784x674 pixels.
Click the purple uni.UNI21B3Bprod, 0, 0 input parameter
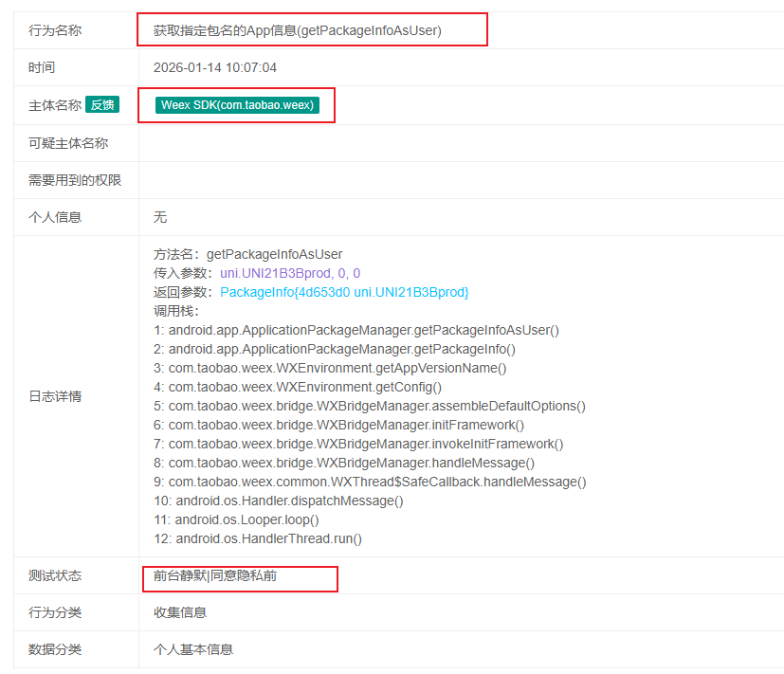pos(290,273)
